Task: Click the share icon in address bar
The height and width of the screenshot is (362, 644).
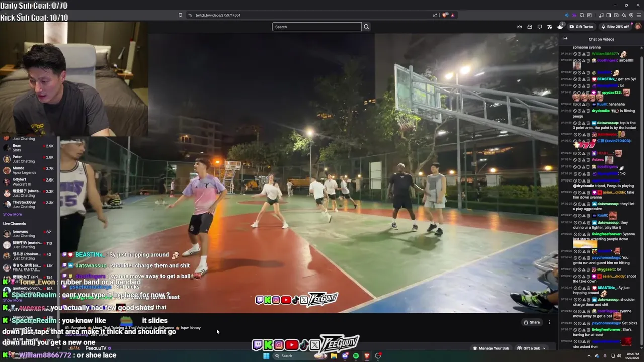Action: [x=435, y=15]
